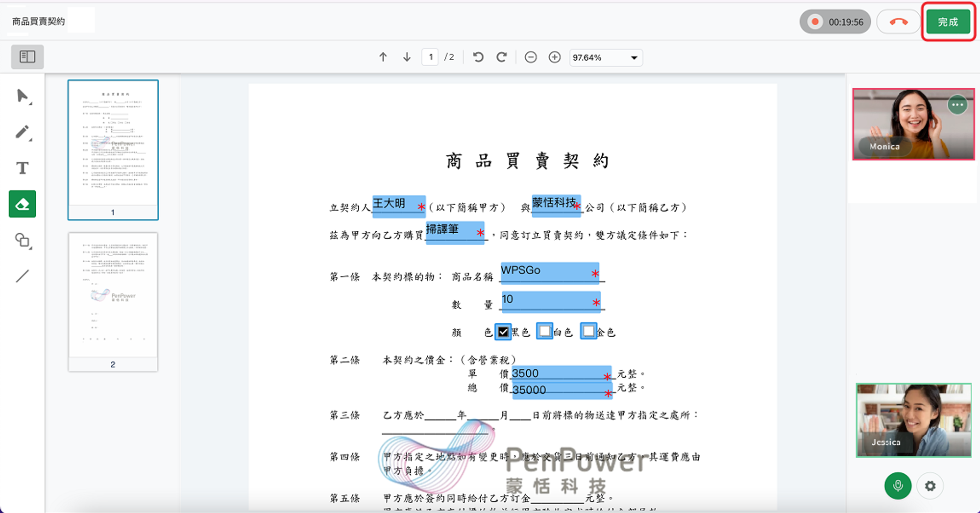This screenshot has width=980, height=513.
Task: Zoom in with the plus icon
Action: 555,57
